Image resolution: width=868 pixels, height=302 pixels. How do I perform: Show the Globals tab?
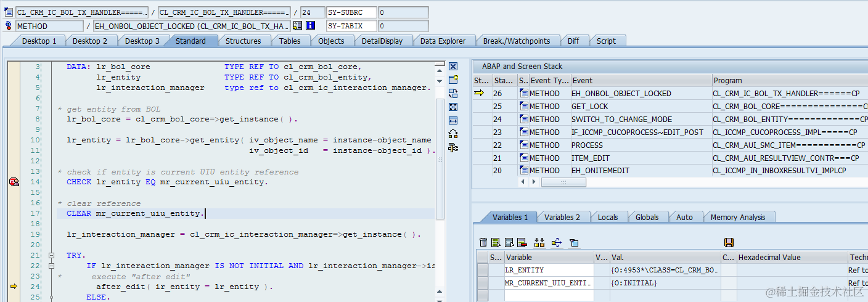tap(647, 217)
